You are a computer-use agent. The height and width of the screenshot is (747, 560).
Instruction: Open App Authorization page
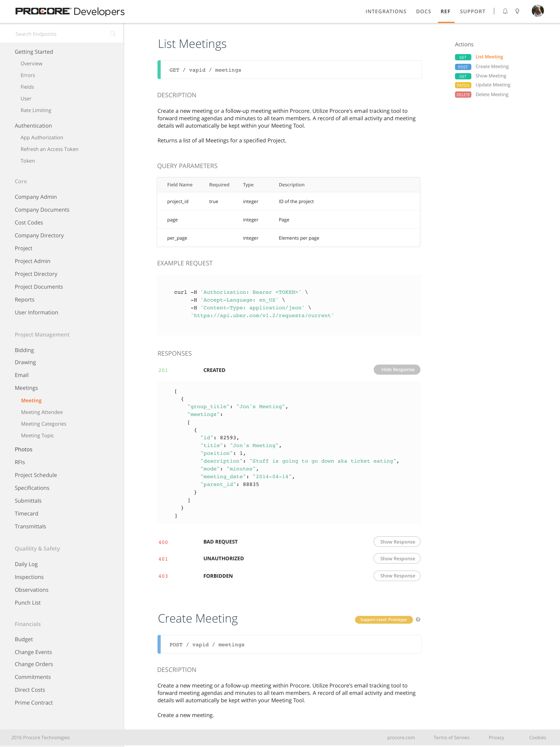point(42,137)
